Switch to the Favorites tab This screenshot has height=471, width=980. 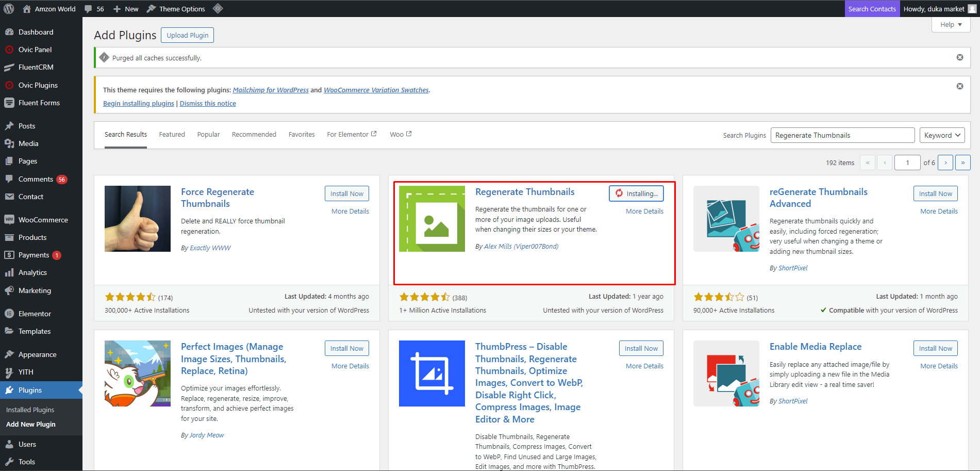point(302,134)
